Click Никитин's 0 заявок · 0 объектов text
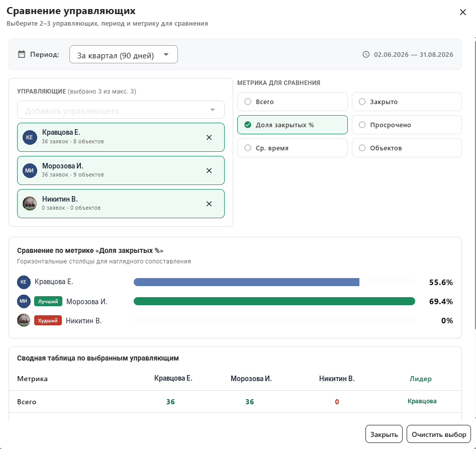The image size is (476, 449). (x=71, y=208)
